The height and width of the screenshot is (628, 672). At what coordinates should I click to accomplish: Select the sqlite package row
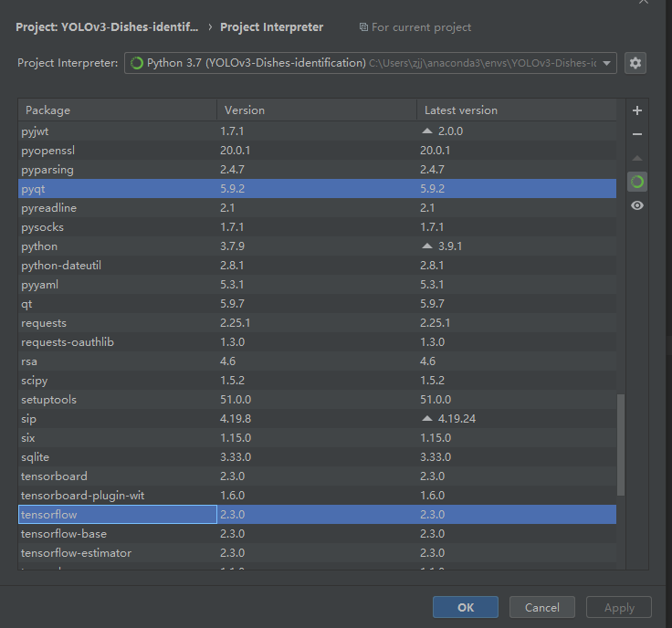pos(317,457)
